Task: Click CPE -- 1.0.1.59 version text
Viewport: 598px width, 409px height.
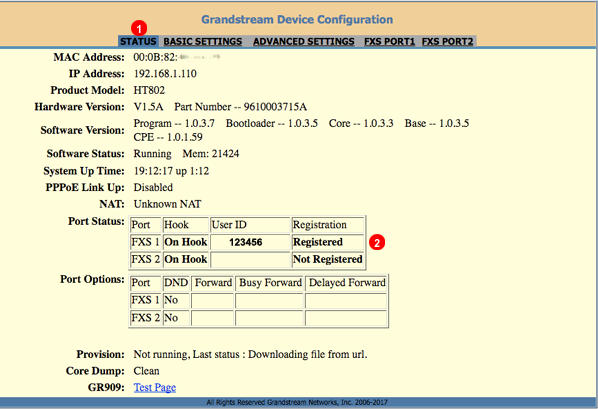Action: click(x=168, y=137)
